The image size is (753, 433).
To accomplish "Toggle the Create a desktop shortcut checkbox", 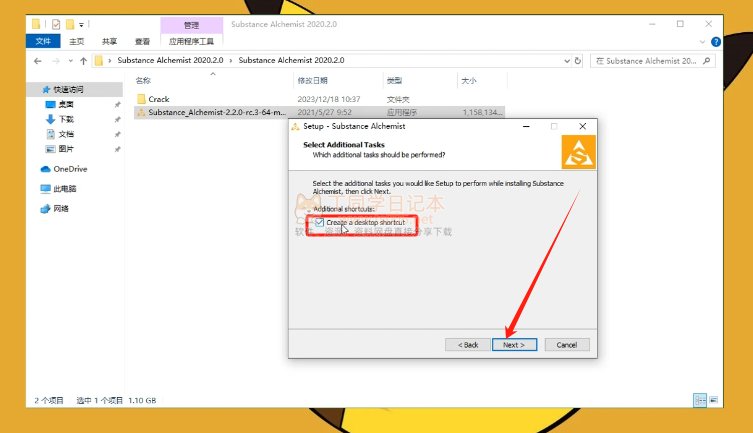I will (319, 222).
